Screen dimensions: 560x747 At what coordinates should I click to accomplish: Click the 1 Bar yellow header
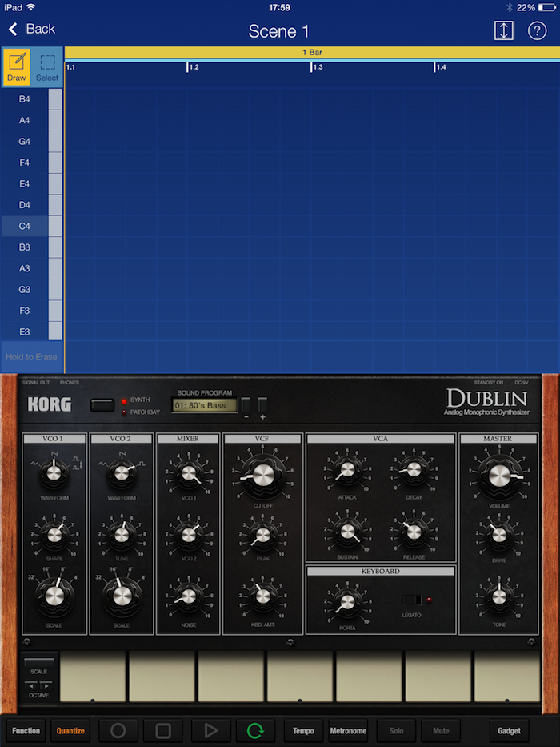pyautogui.click(x=312, y=52)
